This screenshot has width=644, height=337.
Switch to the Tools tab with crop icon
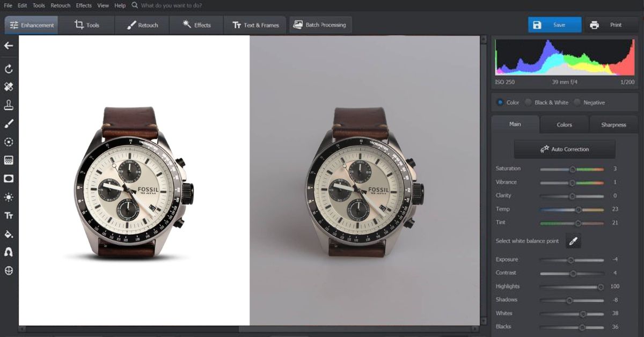pos(87,25)
